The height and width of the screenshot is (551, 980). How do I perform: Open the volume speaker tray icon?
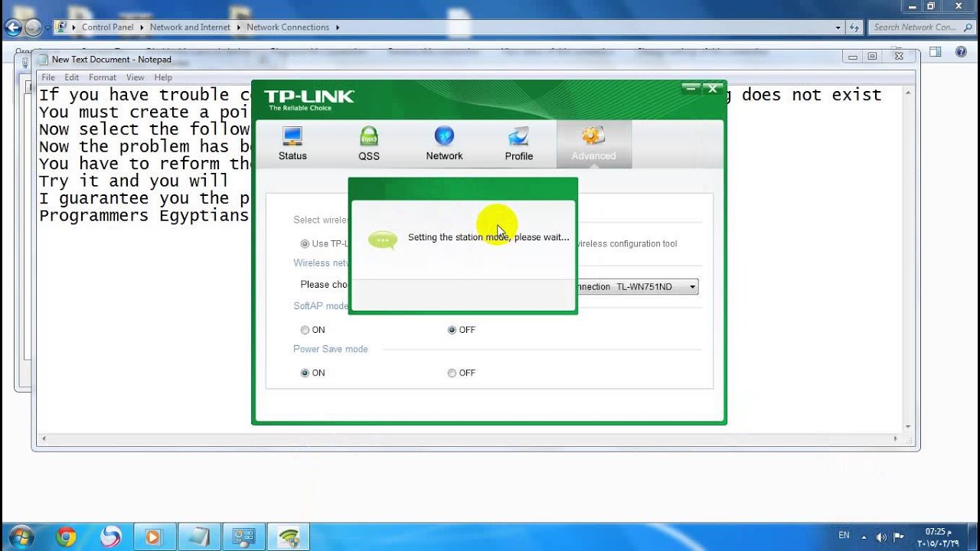coord(881,536)
